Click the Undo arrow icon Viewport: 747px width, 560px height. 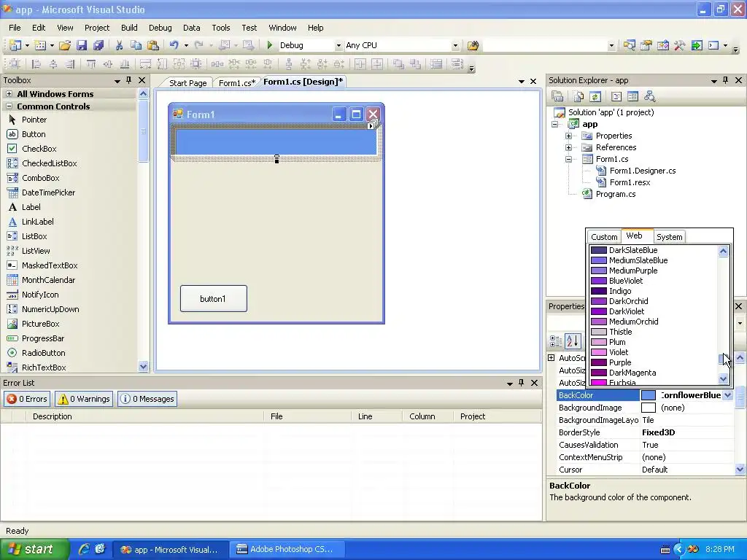tap(174, 45)
